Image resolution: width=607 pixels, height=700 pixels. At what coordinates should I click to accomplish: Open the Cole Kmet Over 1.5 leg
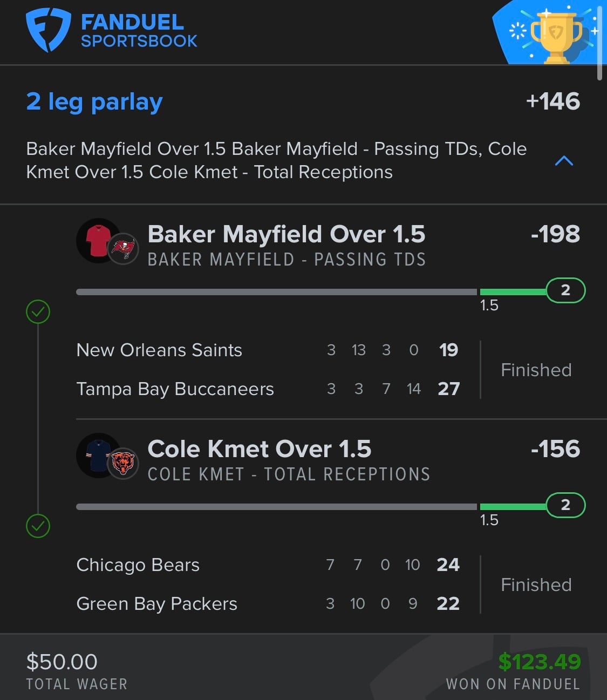point(260,449)
